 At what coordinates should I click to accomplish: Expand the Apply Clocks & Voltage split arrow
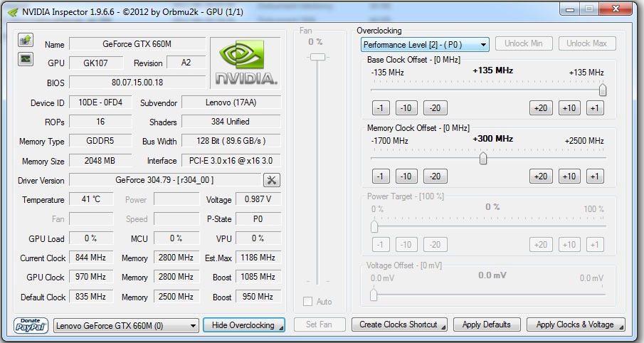[621, 328]
